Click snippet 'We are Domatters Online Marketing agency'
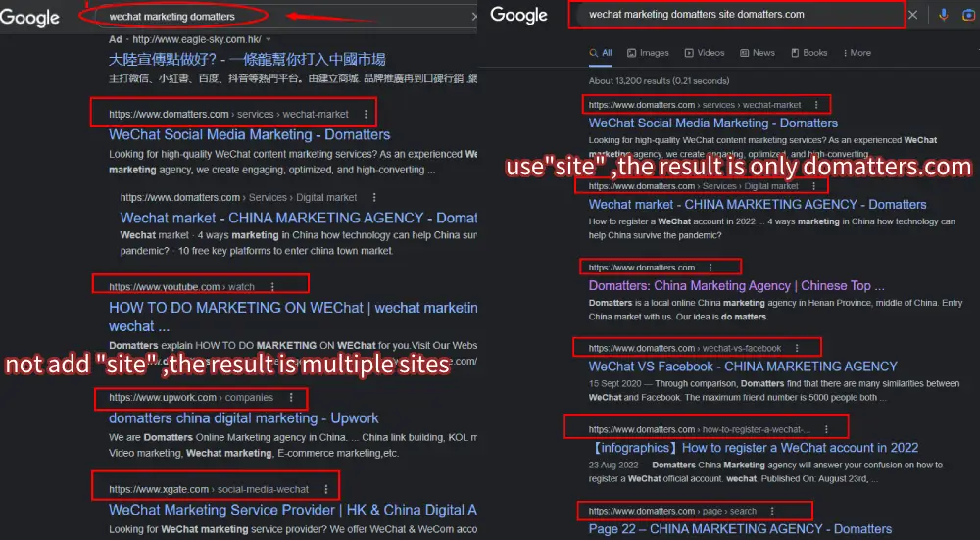Image resolution: width=980 pixels, height=540 pixels. [x=293, y=445]
